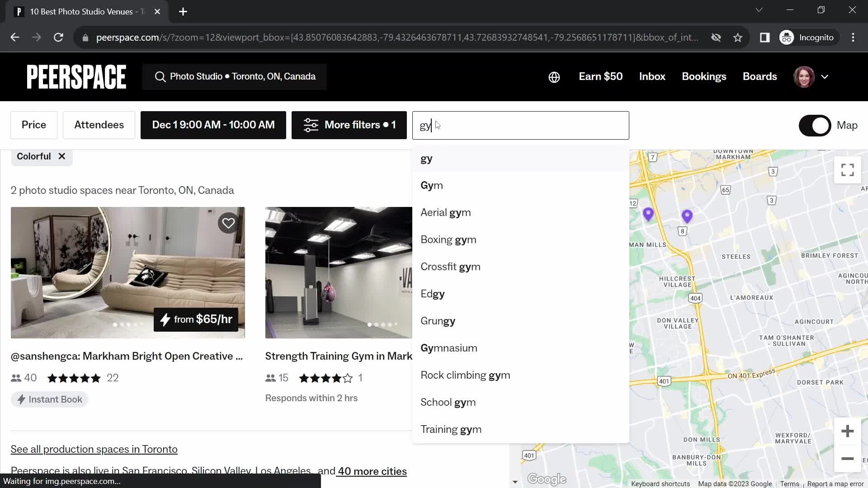Change the Dec 1 9:00 AM date filter
Image resolution: width=868 pixels, height=488 pixels.
pos(213,125)
